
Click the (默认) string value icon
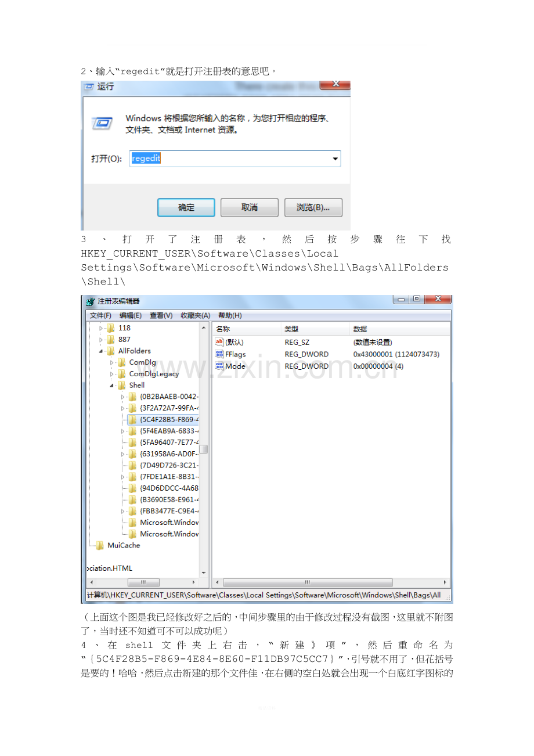pyautogui.click(x=219, y=342)
